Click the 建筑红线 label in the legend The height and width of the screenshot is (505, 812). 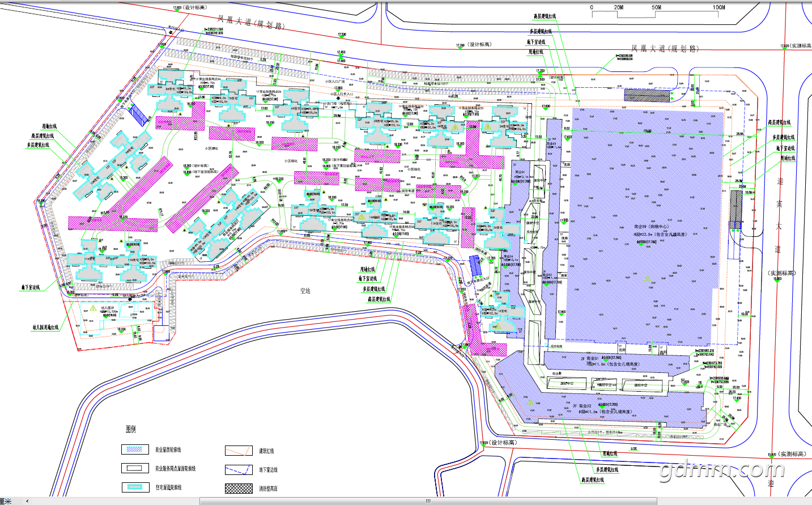click(266, 451)
